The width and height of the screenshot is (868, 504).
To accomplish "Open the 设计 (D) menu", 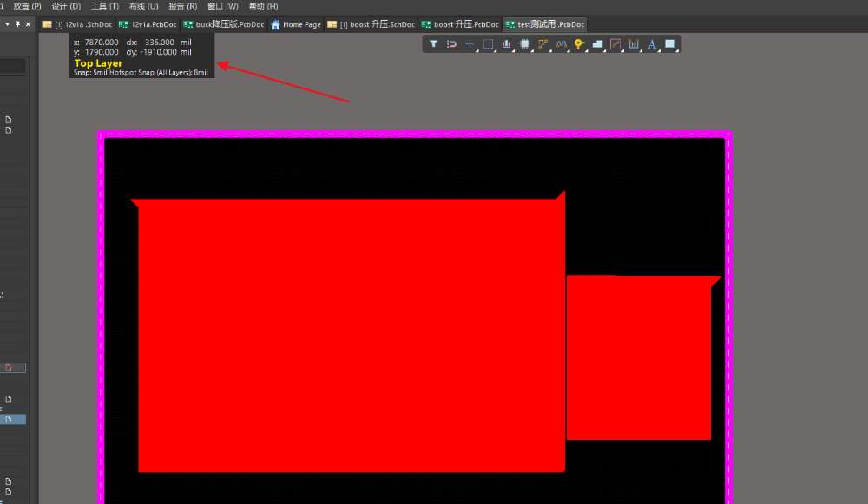I will pyautogui.click(x=66, y=7).
